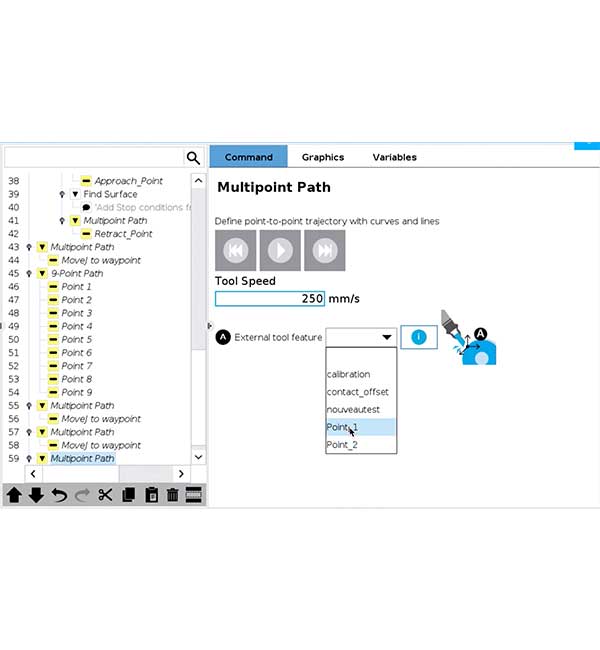Select Point 7 in program tree

76,366
